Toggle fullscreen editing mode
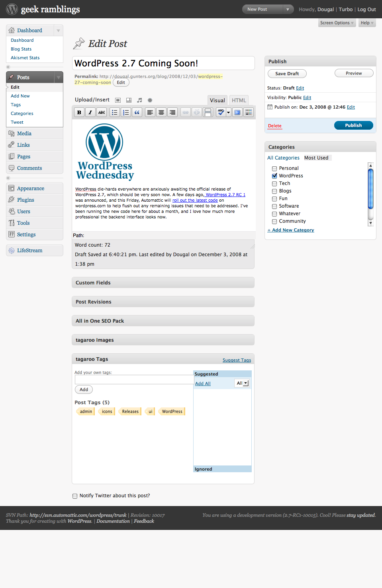Screen dimensions: 382x588 tap(237, 113)
